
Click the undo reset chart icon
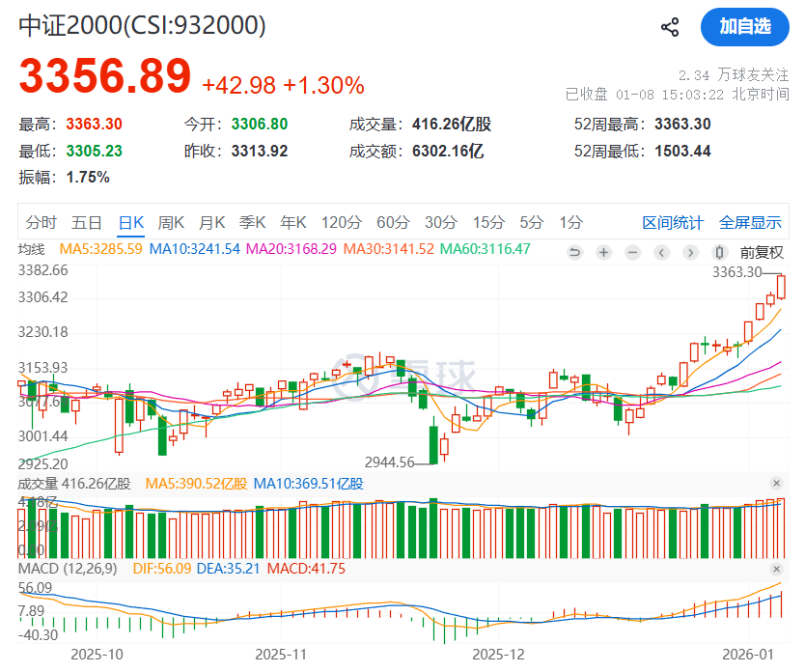coord(575,253)
